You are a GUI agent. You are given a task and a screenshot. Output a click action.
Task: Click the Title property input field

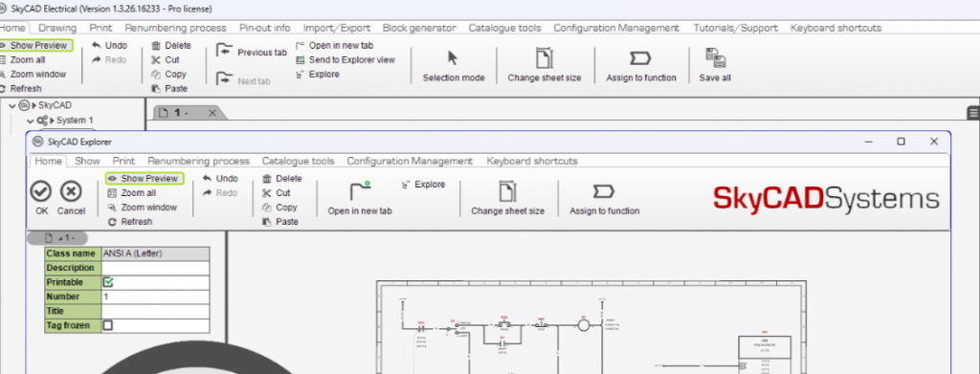155,311
